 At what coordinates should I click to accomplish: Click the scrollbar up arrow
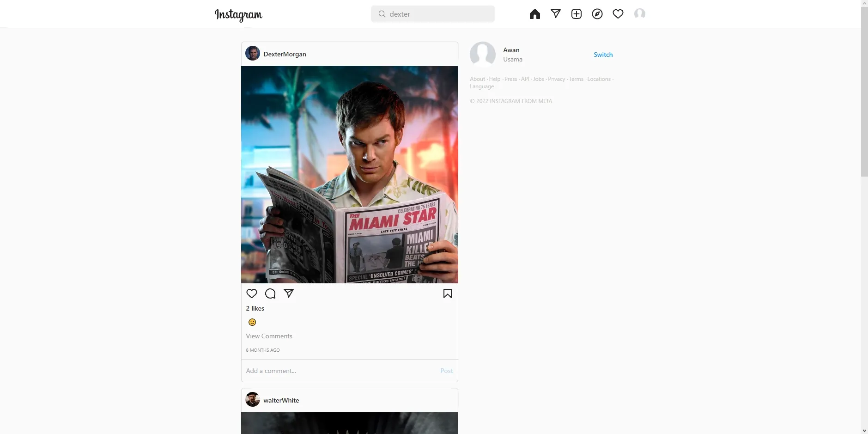point(864,3)
